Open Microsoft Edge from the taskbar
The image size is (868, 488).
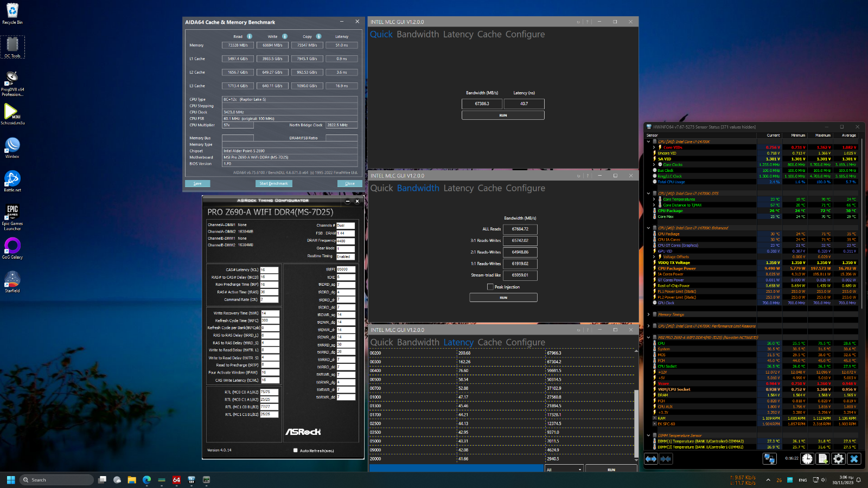coord(146,480)
